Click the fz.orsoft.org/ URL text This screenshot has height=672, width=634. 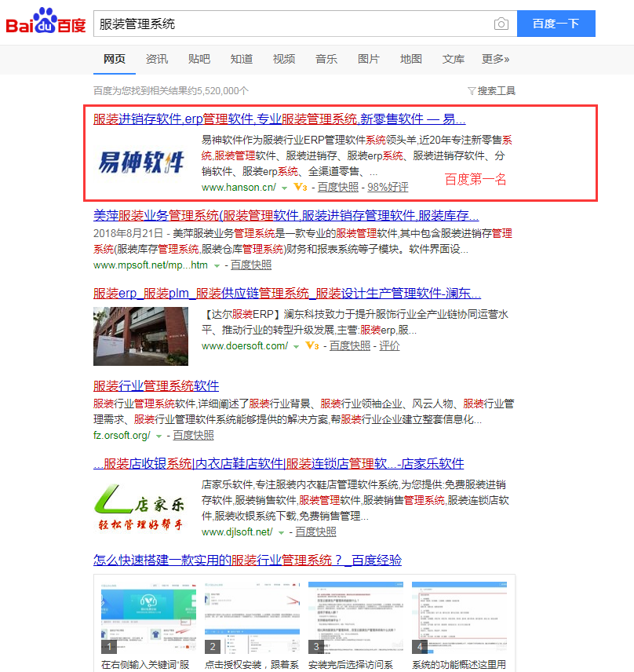tap(122, 436)
